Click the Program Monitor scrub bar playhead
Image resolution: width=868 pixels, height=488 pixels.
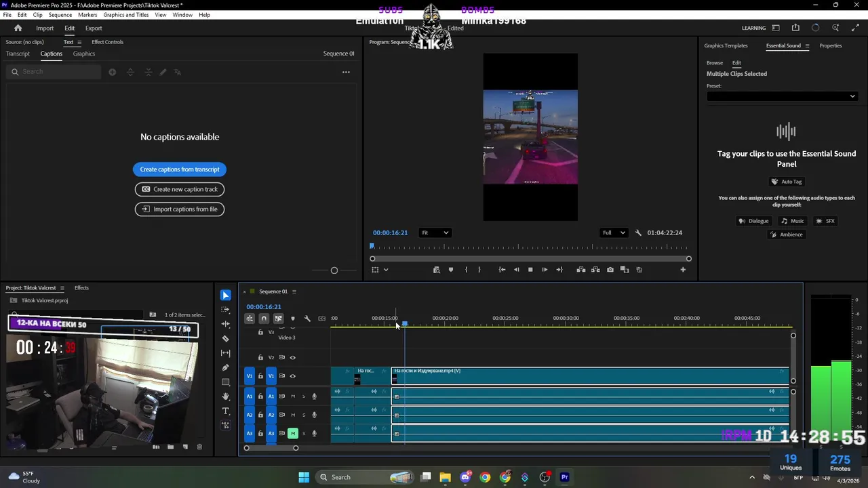(x=372, y=246)
